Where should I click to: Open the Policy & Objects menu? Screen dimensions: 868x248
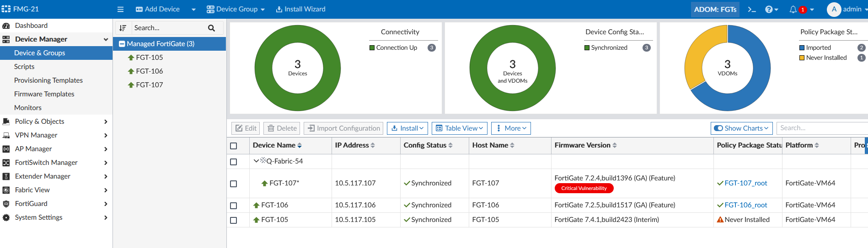[39, 121]
